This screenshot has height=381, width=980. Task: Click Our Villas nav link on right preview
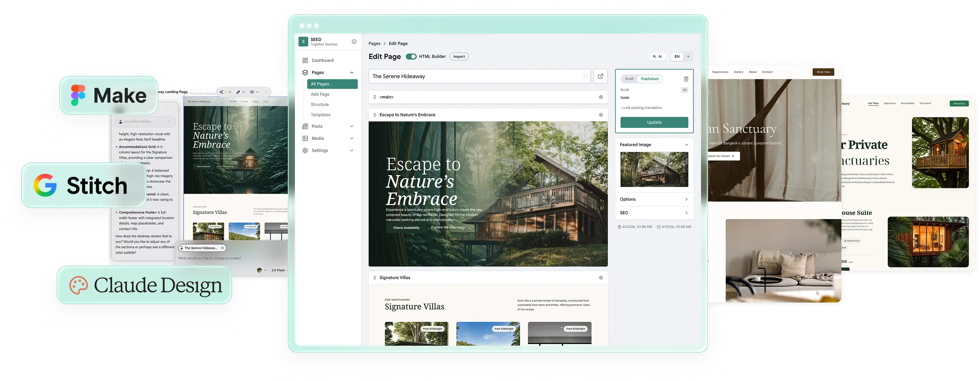click(873, 104)
